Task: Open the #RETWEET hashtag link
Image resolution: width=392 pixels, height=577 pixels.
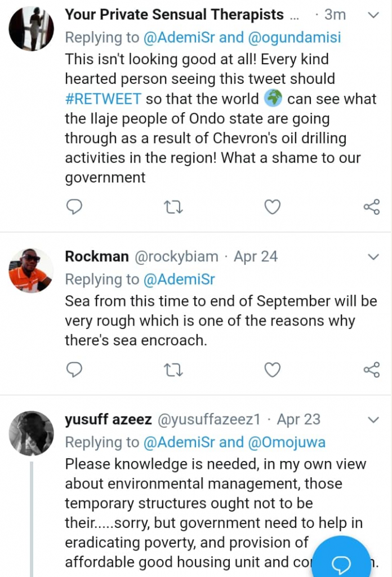Action: coord(104,99)
